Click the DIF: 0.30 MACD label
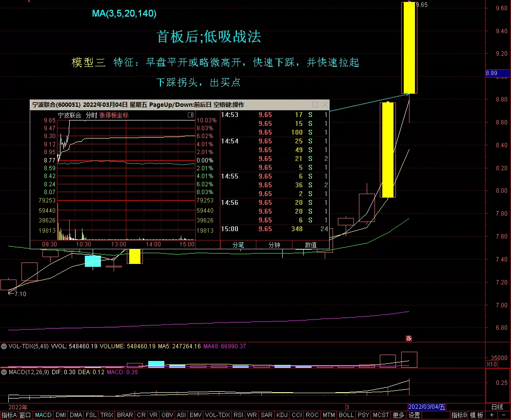 click(x=63, y=372)
